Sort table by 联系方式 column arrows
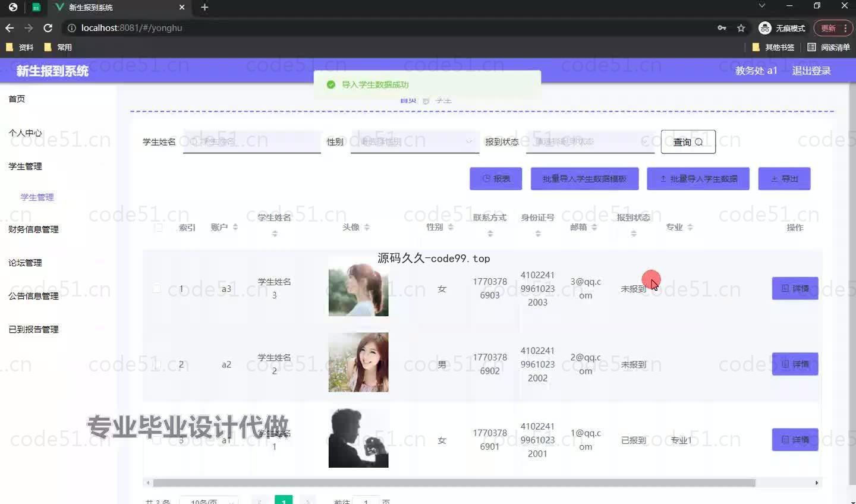Screen dimensions: 856x504 tap(490, 234)
